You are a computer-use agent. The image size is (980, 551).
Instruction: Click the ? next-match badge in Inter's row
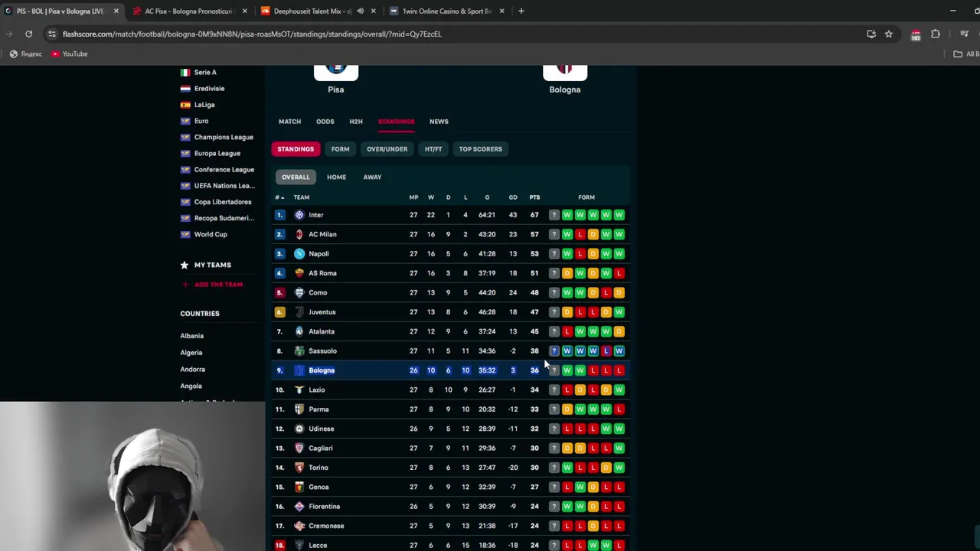(554, 215)
